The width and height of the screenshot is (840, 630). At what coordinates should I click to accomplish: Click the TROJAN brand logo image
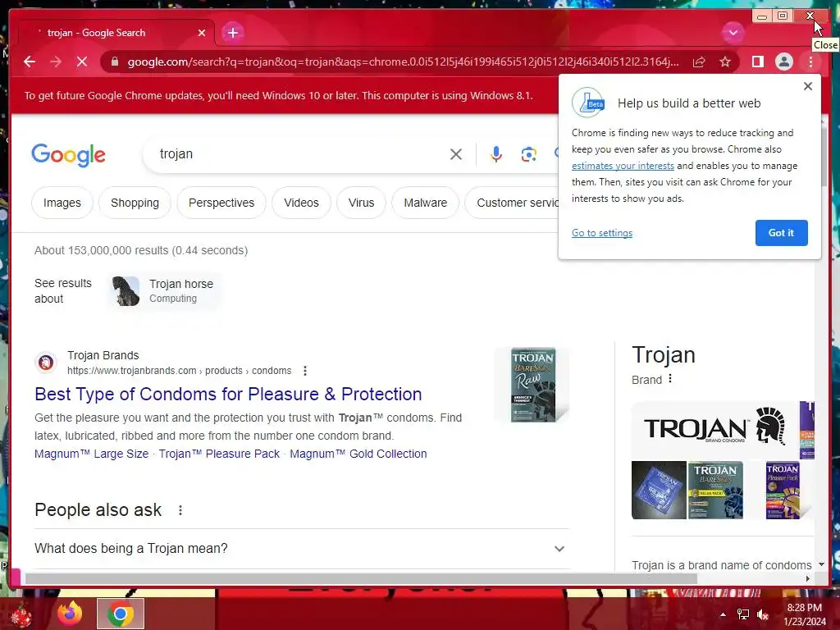[x=714, y=428]
